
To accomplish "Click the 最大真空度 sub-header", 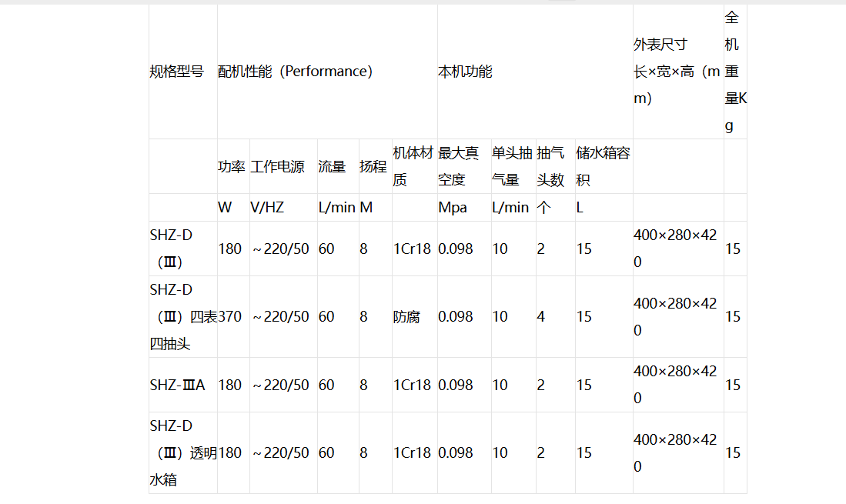I will pos(459,166).
